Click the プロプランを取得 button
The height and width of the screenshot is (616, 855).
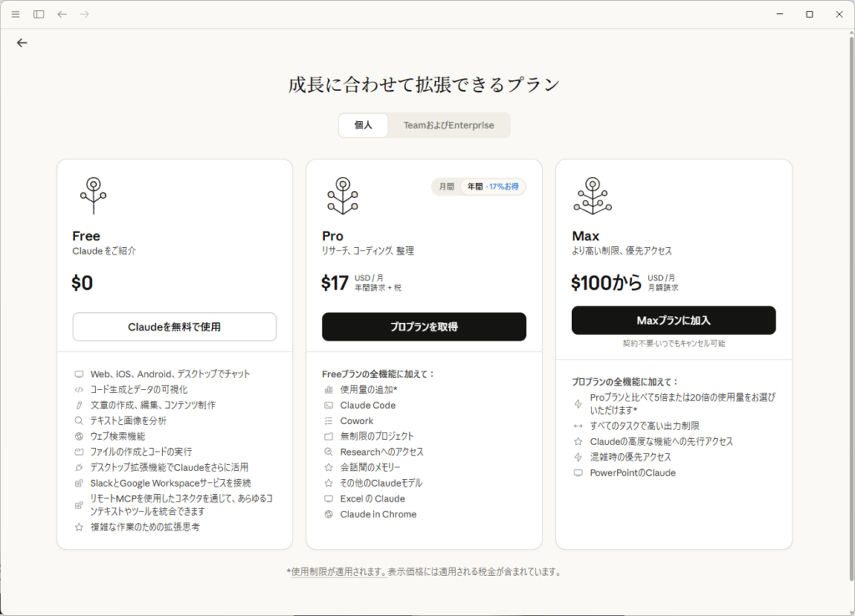click(424, 327)
